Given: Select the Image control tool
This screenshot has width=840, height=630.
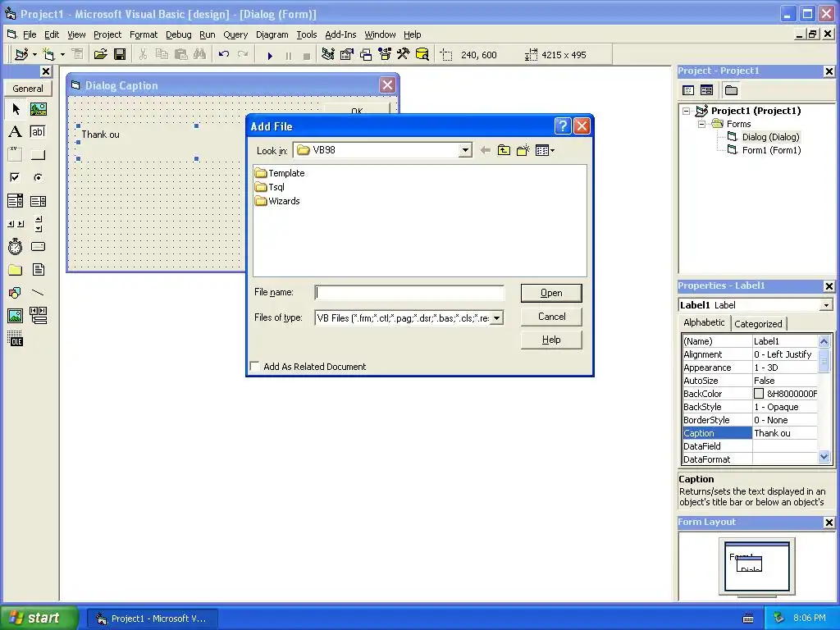Looking at the screenshot, I should 16,316.
